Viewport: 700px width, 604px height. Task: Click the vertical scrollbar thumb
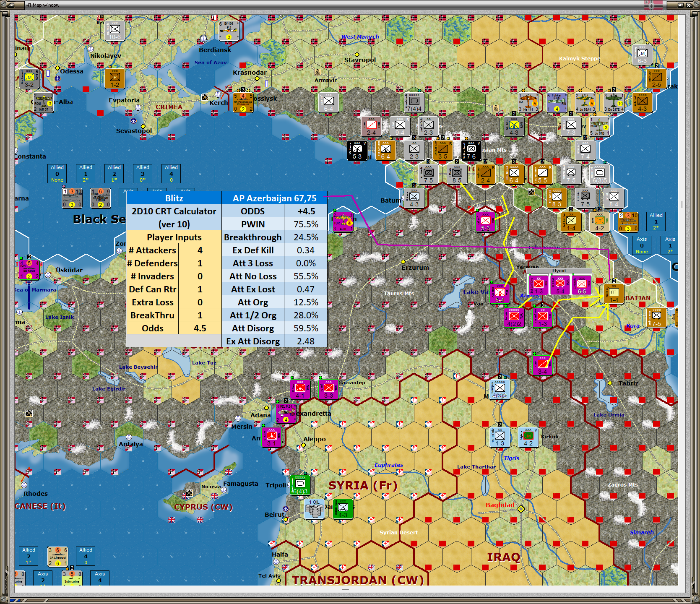click(682, 204)
